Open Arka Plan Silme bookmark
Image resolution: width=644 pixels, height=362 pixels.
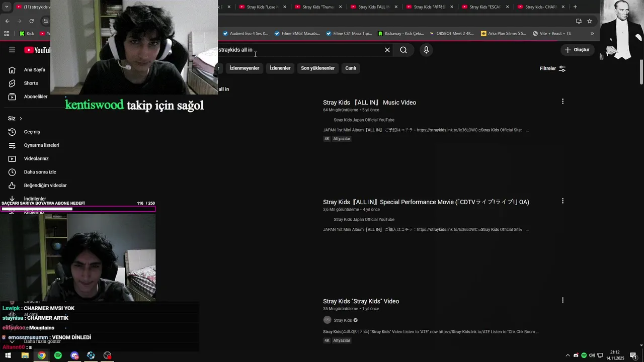(504, 34)
